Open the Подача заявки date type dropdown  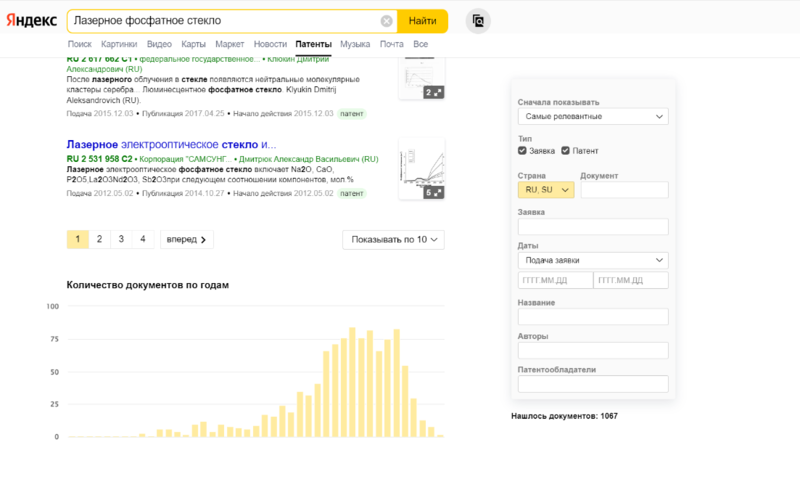click(593, 260)
